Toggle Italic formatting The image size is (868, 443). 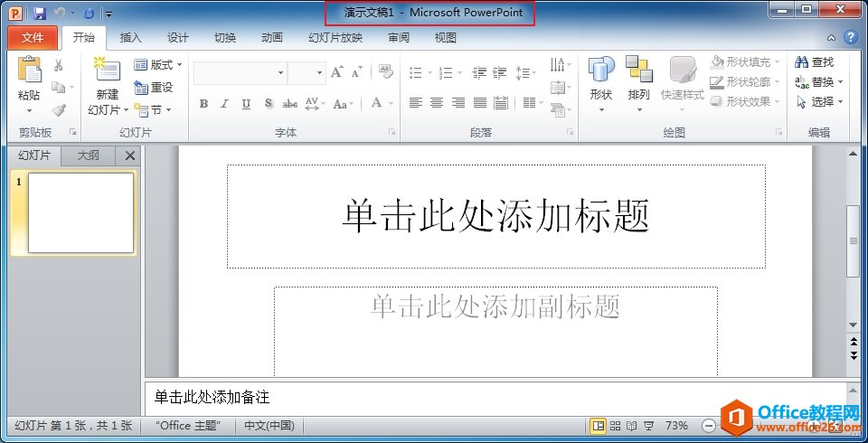225,104
